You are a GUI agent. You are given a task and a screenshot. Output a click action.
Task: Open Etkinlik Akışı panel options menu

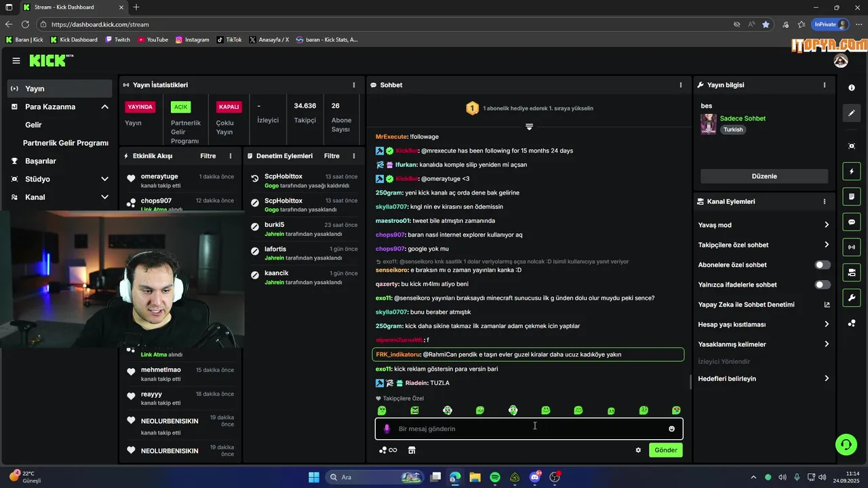pos(231,156)
